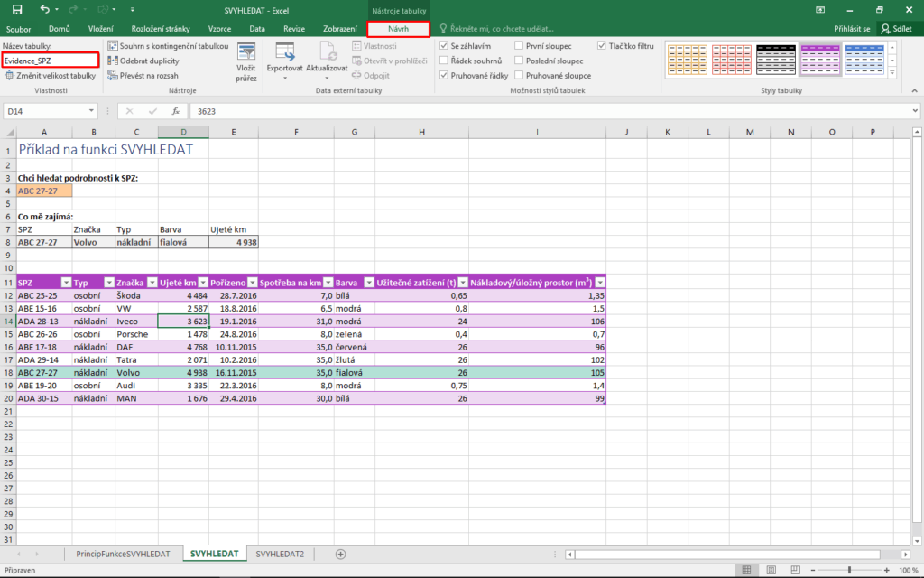Click Změnit velikost tabulky button

(50, 76)
